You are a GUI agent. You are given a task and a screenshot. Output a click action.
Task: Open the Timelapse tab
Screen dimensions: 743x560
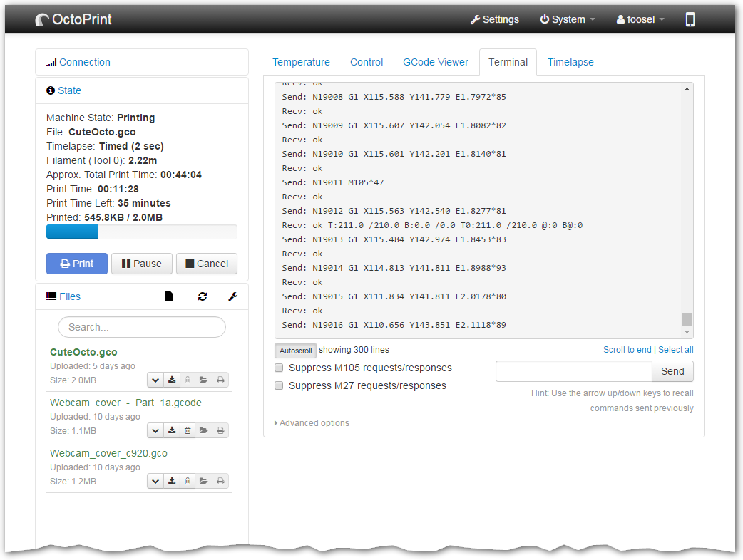[570, 62]
